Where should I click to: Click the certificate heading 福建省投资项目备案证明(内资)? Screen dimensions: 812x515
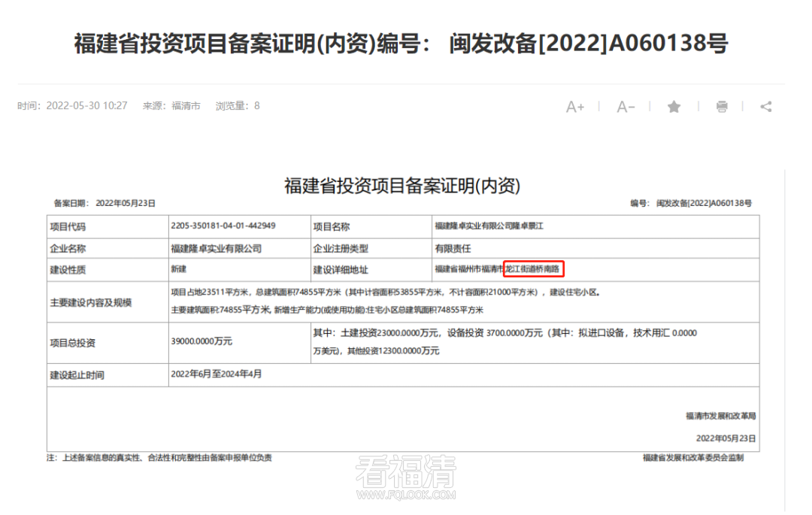[401, 185]
